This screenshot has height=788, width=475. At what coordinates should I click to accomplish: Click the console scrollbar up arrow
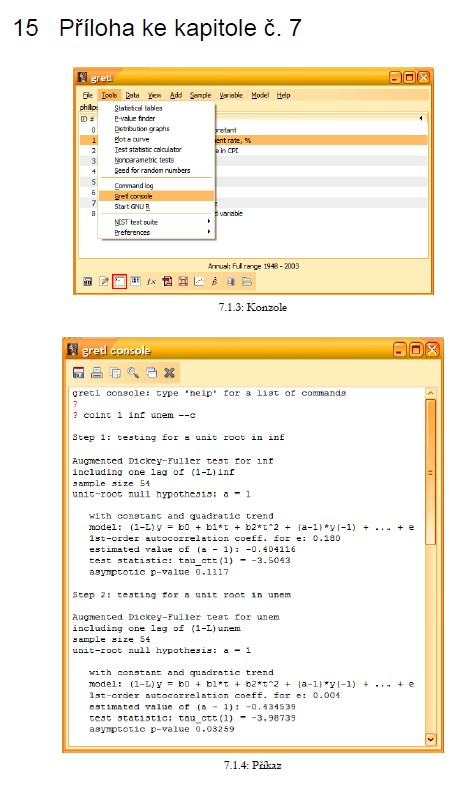tap(430, 392)
